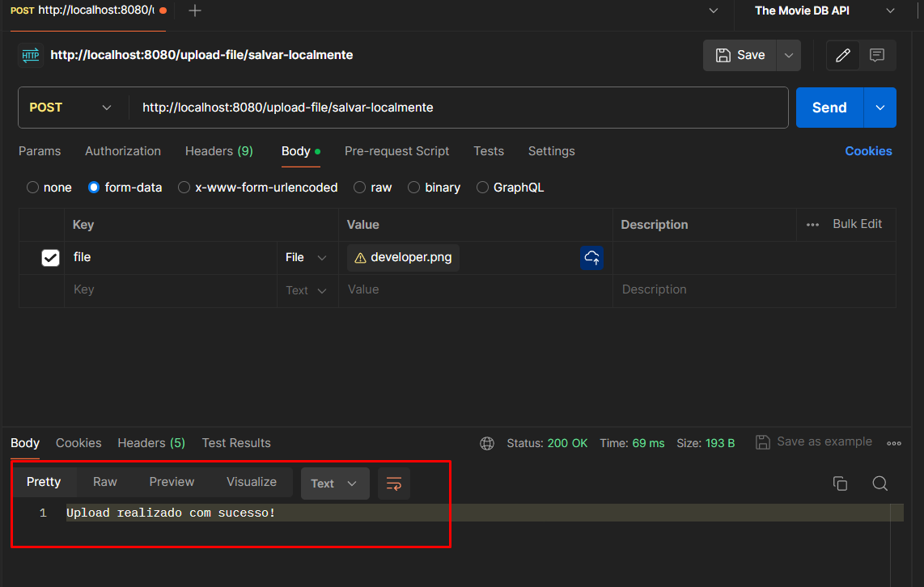
Task: Open the response Cookies tab
Action: point(78,443)
